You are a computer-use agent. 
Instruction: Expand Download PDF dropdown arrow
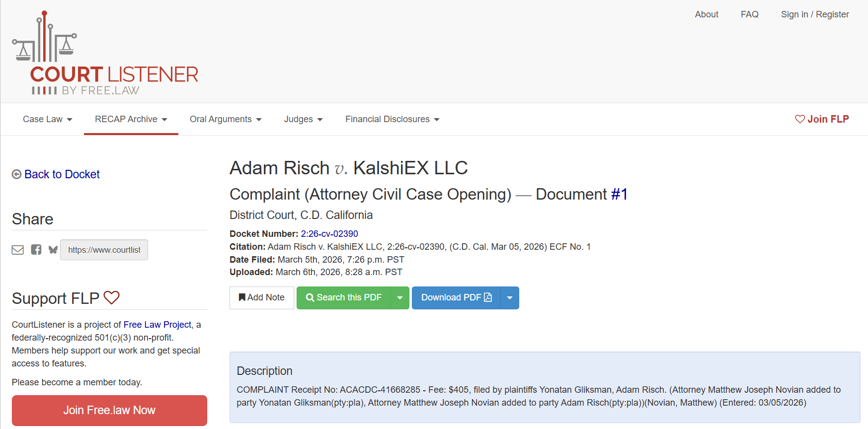pyautogui.click(x=510, y=298)
